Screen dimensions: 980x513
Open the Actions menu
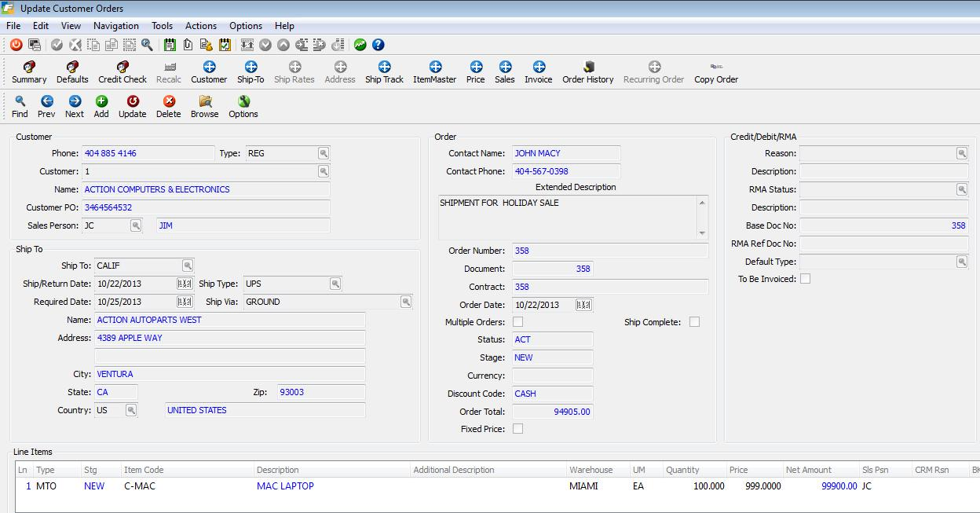point(200,26)
